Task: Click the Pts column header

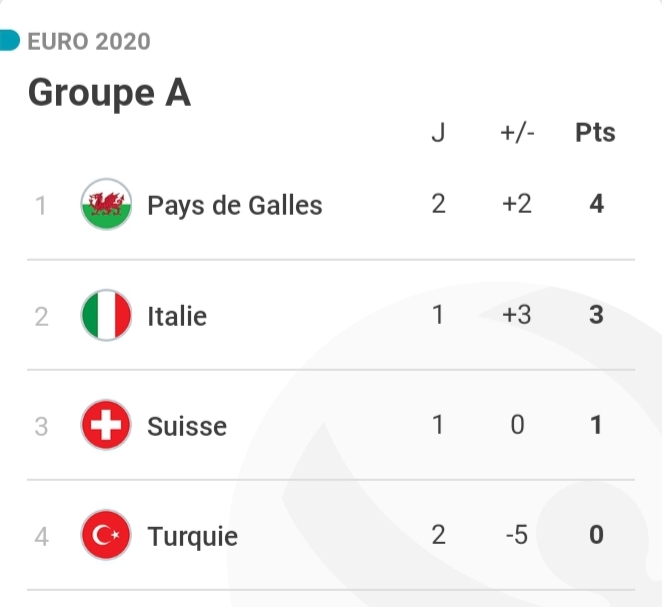Action: [595, 133]
